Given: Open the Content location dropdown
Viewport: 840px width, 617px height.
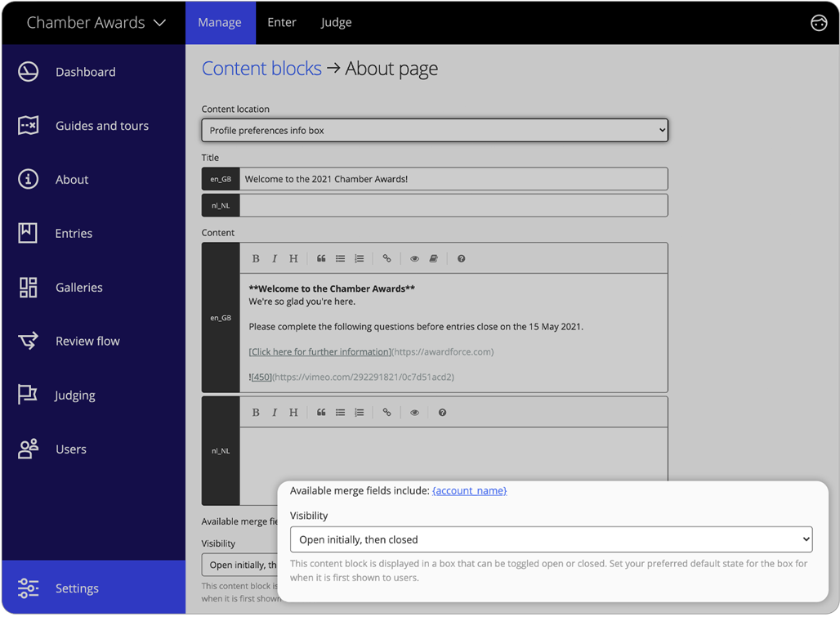Looking at the screenshot, I should [x=435, y=129].
